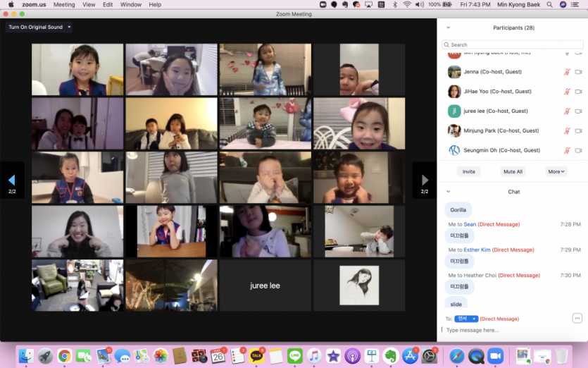Viewport: 588px width, 368px height.
Task: Open the zoom.us menu
Action: tap(34, 4)
